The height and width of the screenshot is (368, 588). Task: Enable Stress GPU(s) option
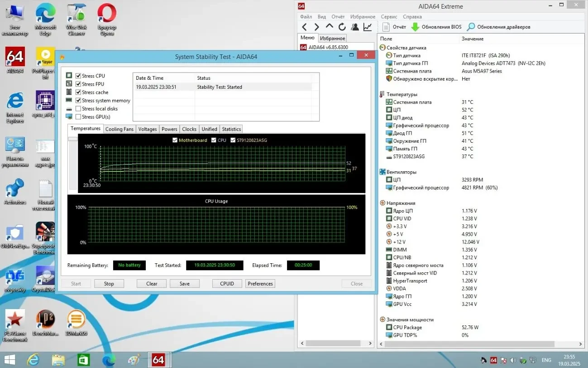78,116
